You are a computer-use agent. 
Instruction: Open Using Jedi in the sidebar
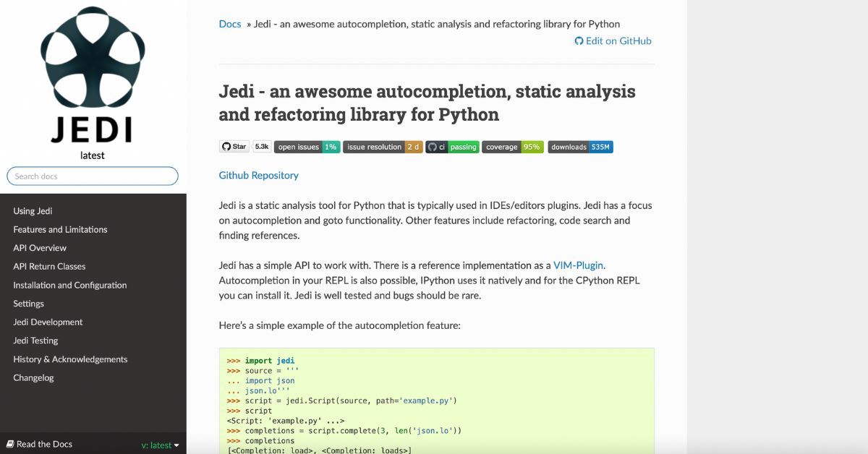click(x=33, y=210)
